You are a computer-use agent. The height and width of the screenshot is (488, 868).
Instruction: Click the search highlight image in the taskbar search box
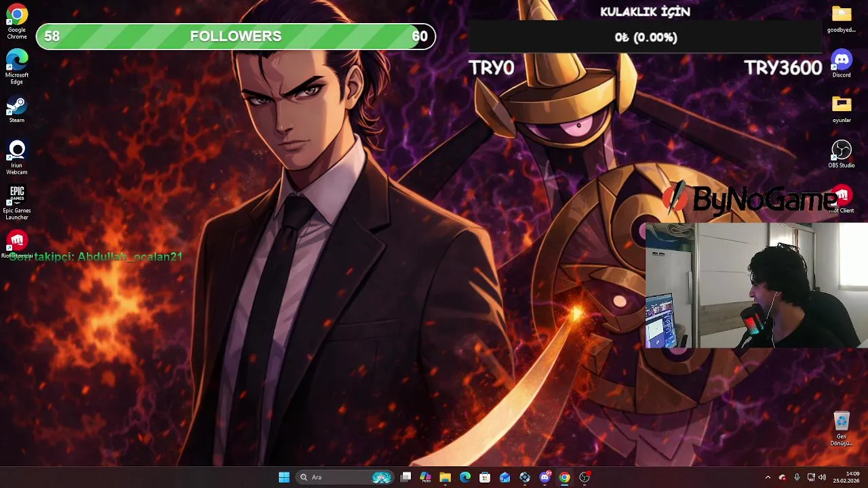pos(382,477)
